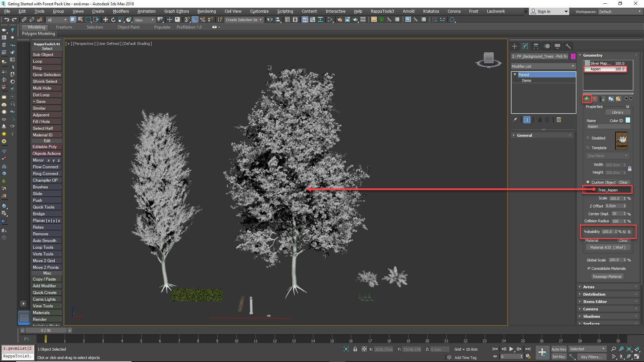Switch to the Object Paint ribbon tab
The image size is (644, 362).
[x=128, y=27]
